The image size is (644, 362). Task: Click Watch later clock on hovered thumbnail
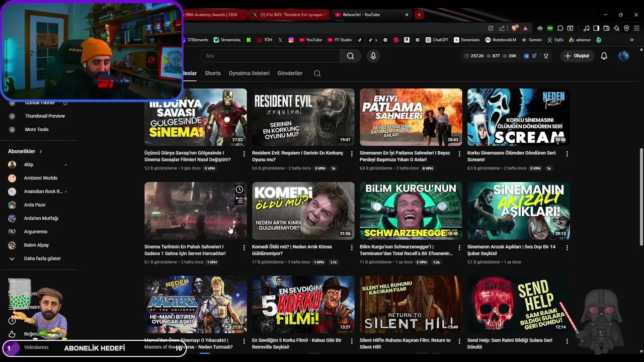click(x=239, y=190)
